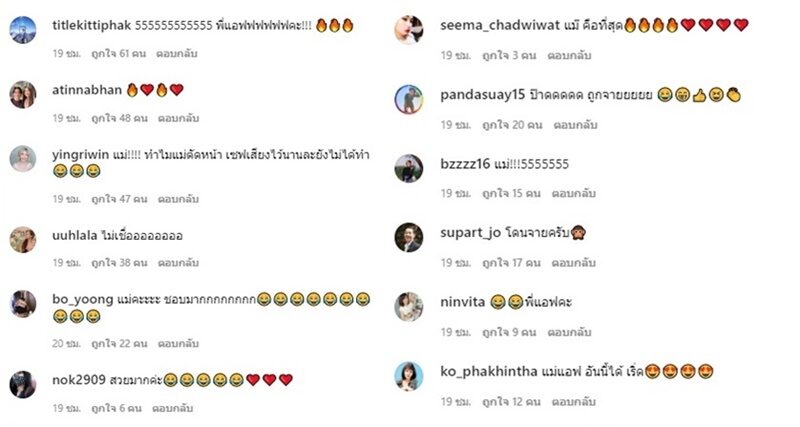View the 61 likes on titlekittiphak's comment
This screenshot has height=427, width=800.
pyautogui.click(x=118, y=54)
